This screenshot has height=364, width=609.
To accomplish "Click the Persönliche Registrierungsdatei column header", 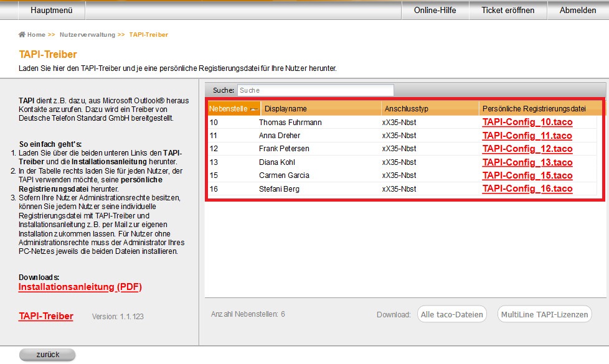I will 541,109.
